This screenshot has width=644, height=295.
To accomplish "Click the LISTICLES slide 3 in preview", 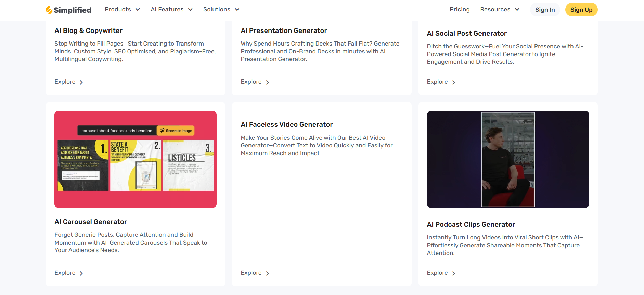I will point(189,165).
